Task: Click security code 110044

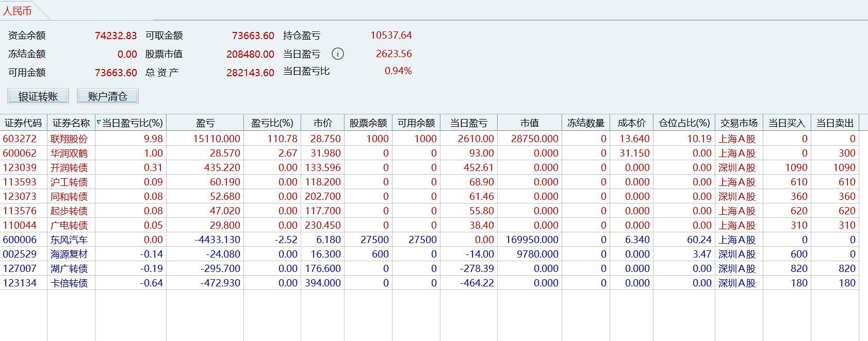Action: pyautogui.click(x=20, y=225)
